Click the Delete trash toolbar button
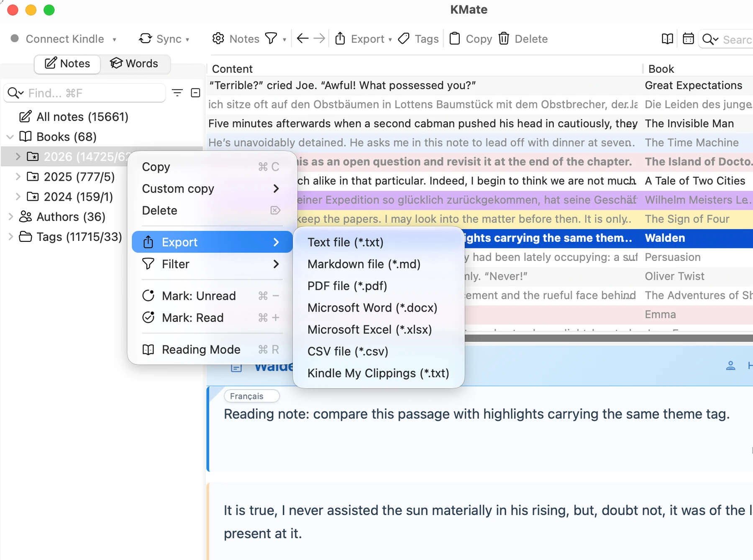Screen dimensions: 753x560 (523, 39)
